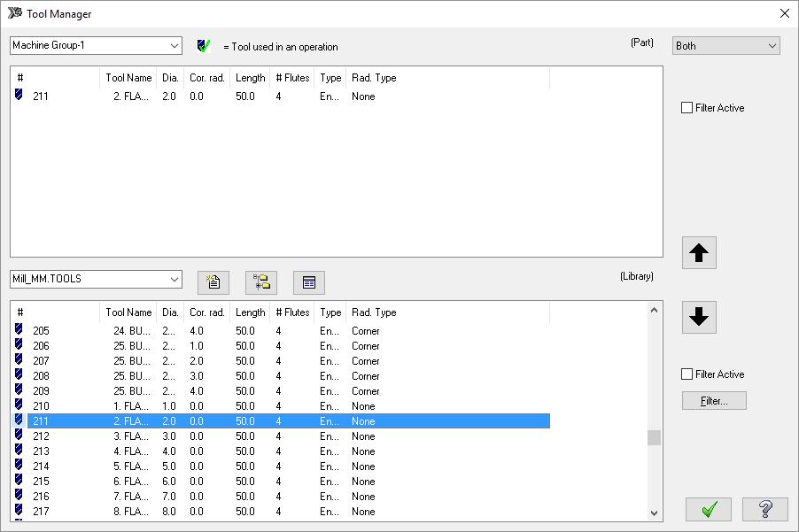
Task: Click the tool icon of library row 215
Action: tap(19, 480)
